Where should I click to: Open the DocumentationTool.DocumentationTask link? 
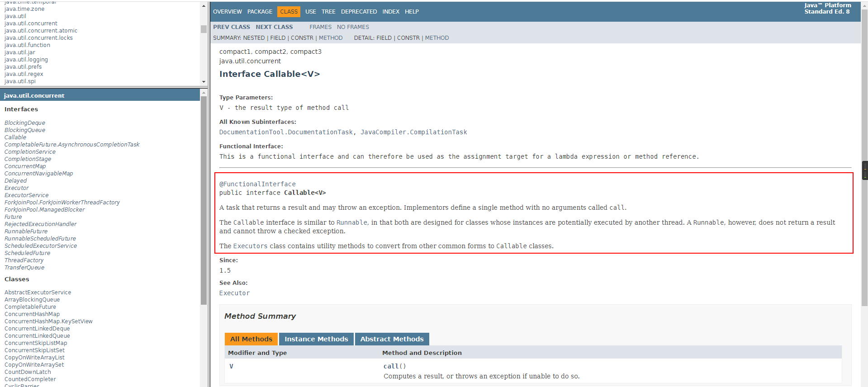click(x=286, y=132)
